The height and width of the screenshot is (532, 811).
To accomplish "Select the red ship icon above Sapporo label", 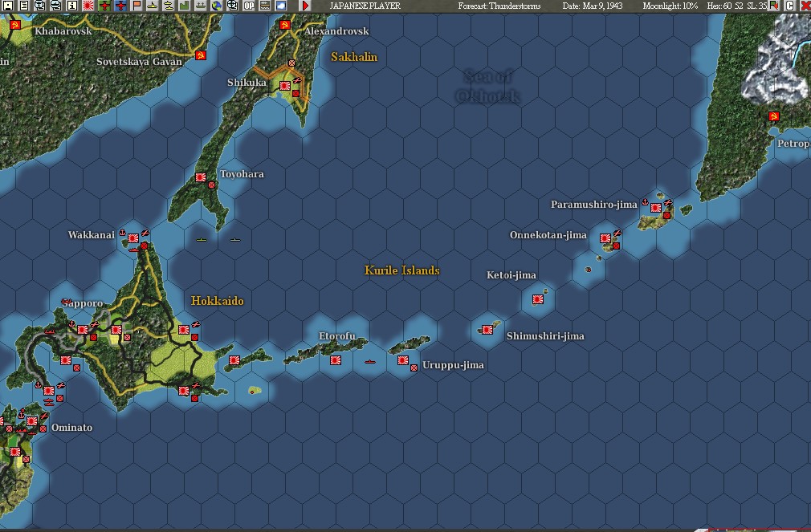I will coord(67,301).
